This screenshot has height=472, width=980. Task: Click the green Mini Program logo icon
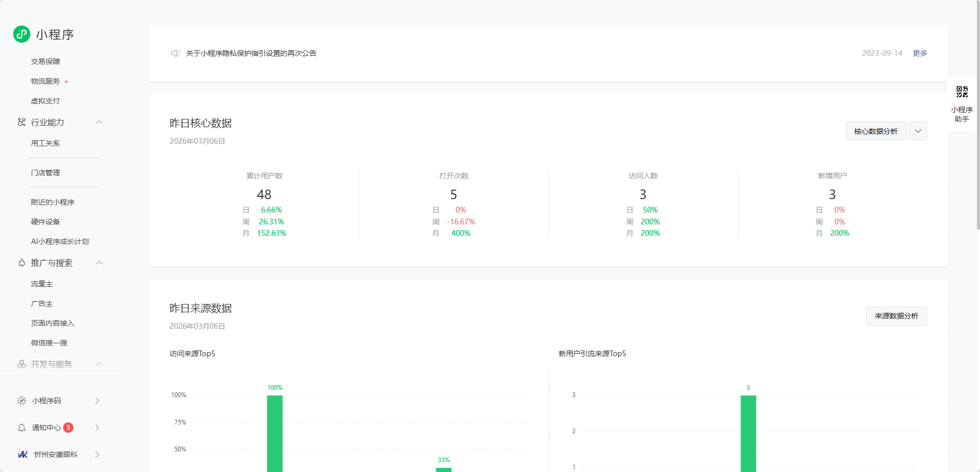click(x=22, y=34)
